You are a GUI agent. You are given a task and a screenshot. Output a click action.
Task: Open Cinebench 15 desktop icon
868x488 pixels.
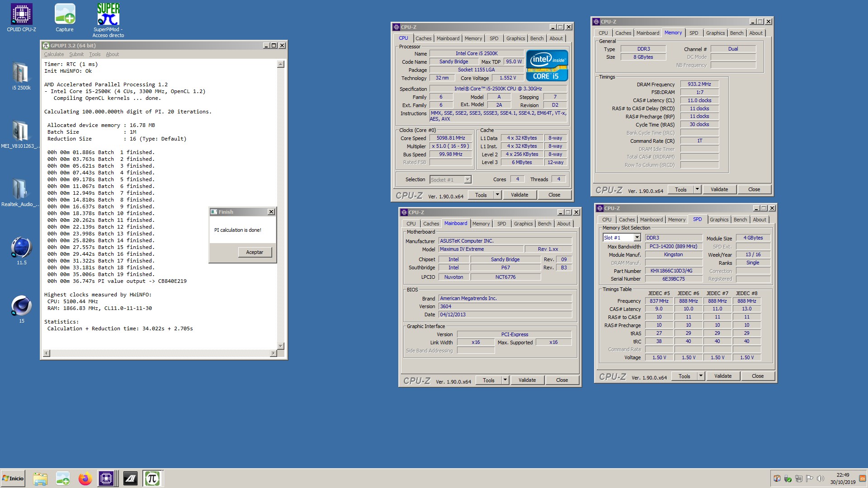coord(21,309)
